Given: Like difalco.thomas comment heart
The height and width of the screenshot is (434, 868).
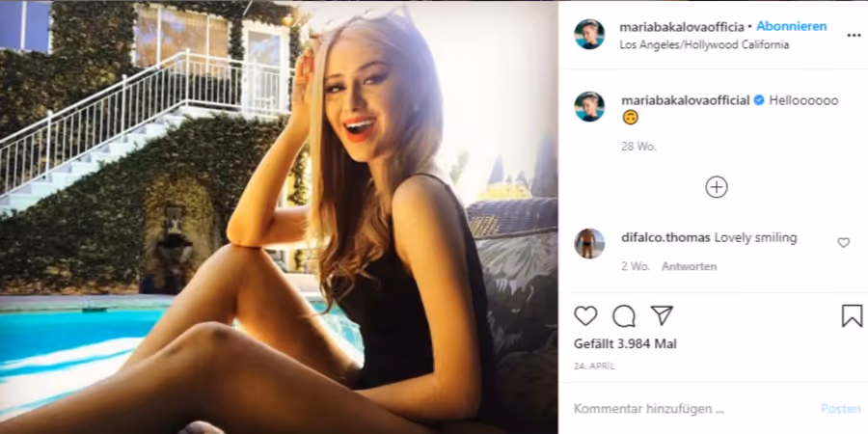Looking at the screenshot, I should point(843,242).
